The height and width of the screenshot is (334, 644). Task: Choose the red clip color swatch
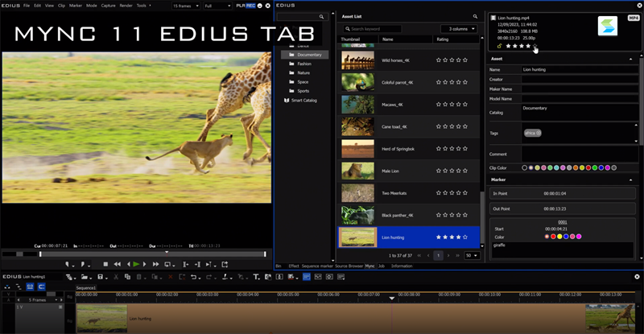[x=588, y=167]
